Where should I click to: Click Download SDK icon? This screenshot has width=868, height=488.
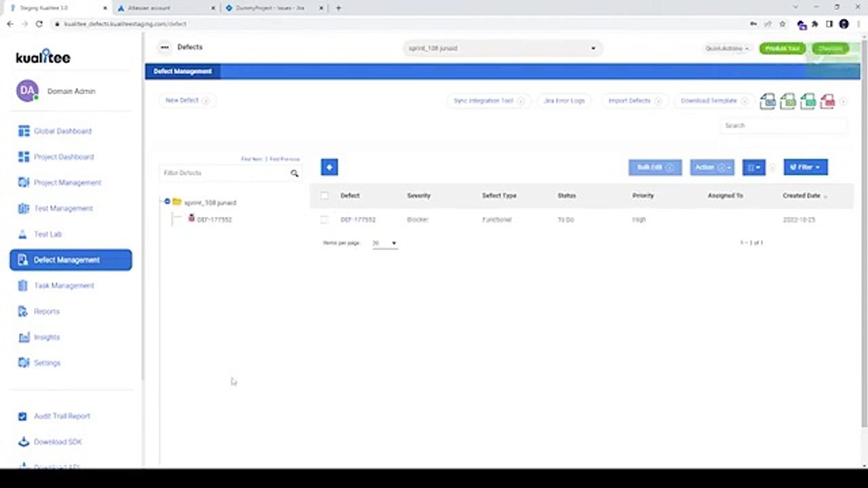point(23,442)
